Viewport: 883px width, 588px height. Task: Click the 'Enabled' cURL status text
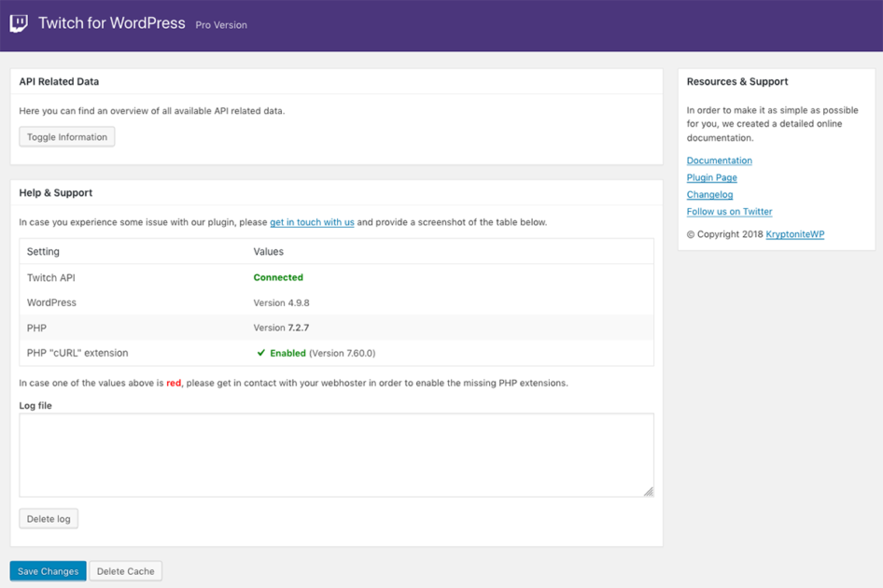point(287,353)
